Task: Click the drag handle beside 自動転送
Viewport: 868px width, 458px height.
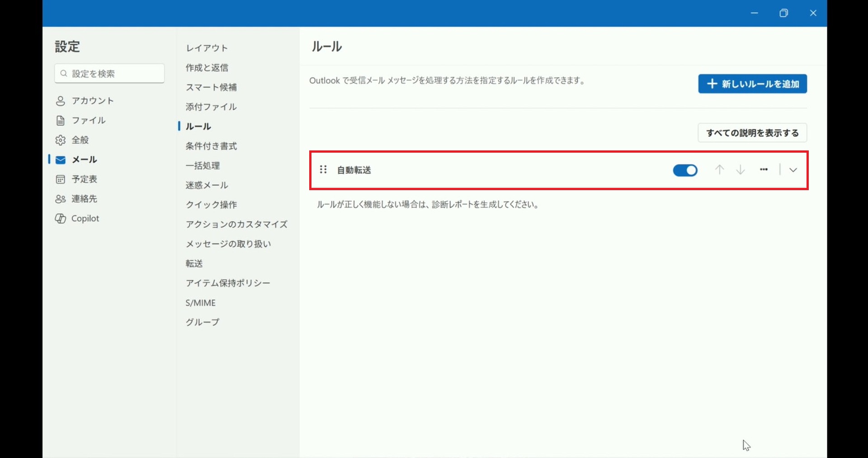Action: point(323,170)
